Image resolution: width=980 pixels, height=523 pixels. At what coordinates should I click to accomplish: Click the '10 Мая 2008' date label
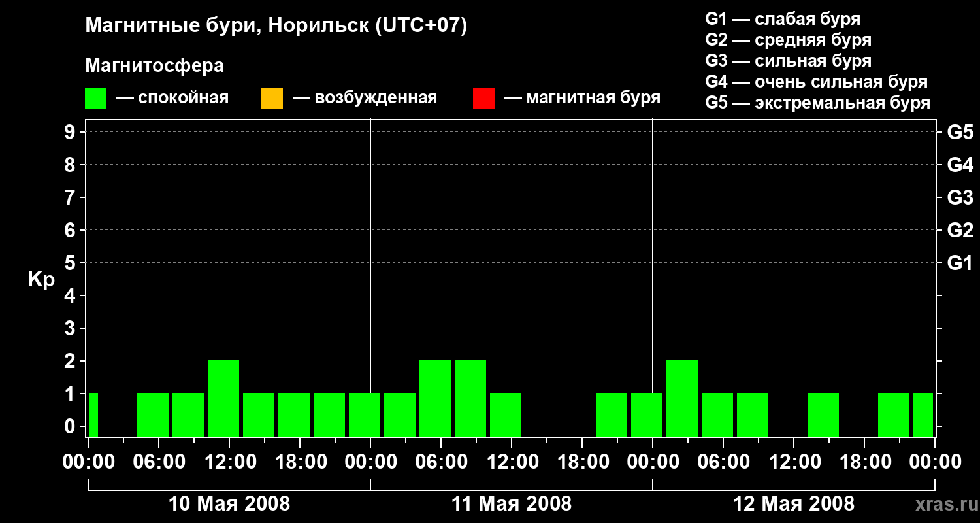229,504
